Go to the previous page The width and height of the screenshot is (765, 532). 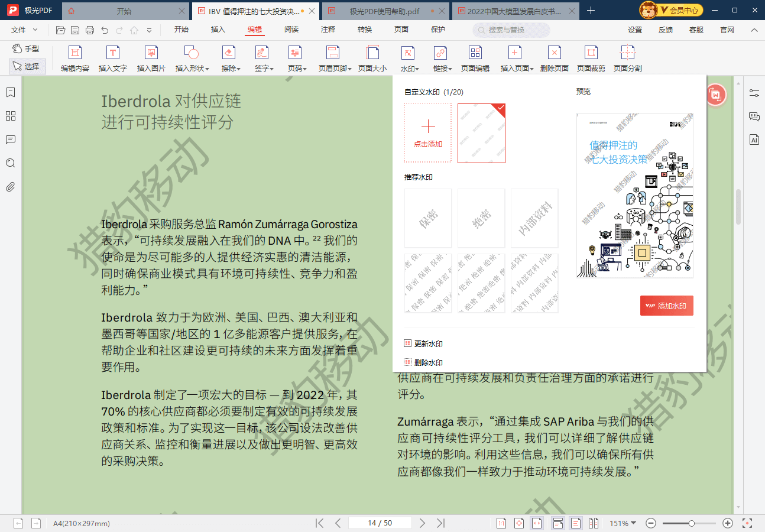pyautogui.click(x=338, y=523)
